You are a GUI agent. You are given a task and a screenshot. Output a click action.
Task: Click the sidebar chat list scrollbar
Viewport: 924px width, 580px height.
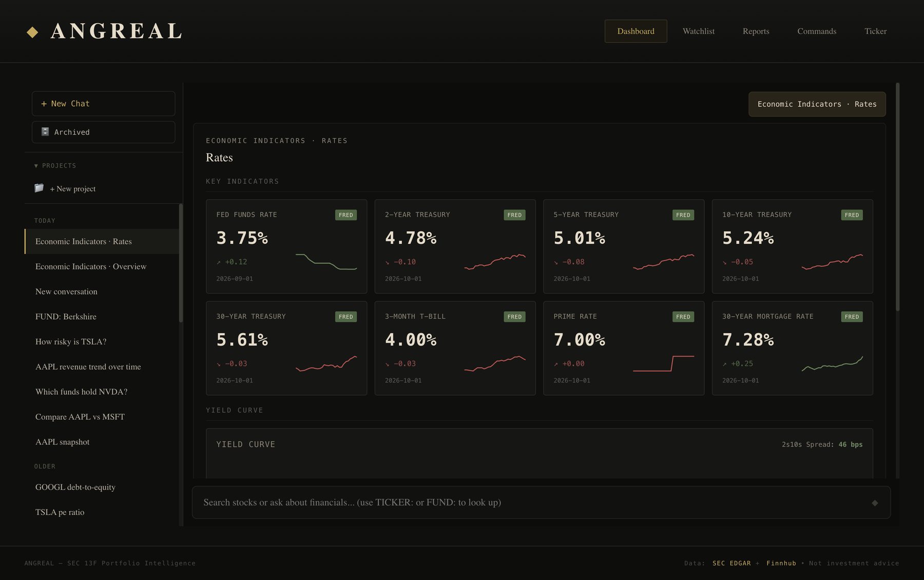point(181,263)
